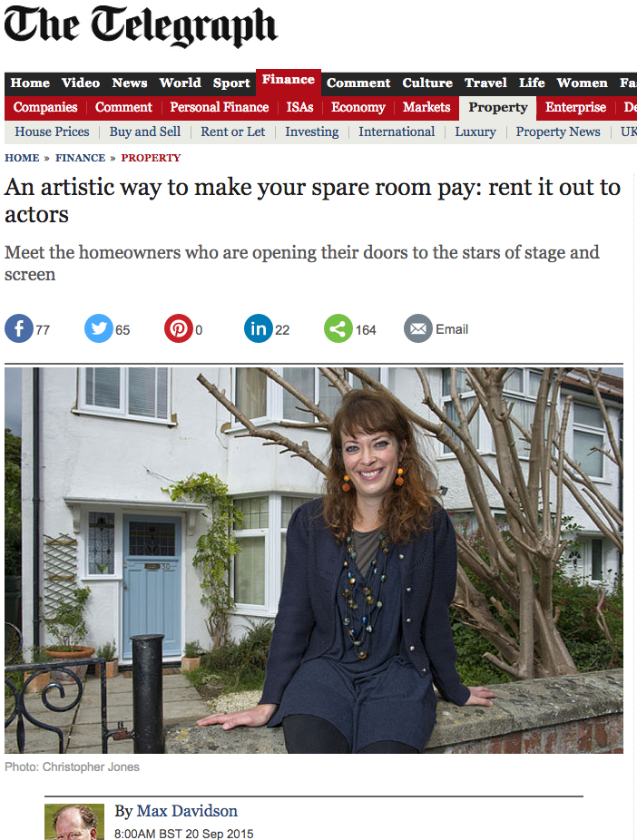The image size is (637, 840).
Task: Click author name Max Davidson
Action: (x=187, y=811)
